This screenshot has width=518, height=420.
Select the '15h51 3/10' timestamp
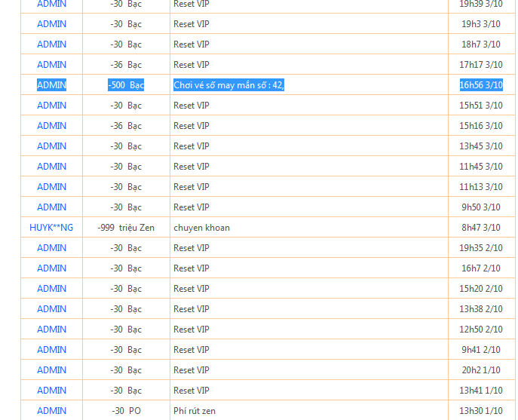click(x=481, y=106)
